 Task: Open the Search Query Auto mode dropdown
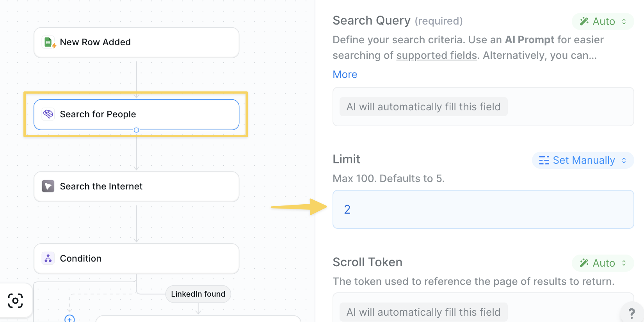(x=603, y=21)
